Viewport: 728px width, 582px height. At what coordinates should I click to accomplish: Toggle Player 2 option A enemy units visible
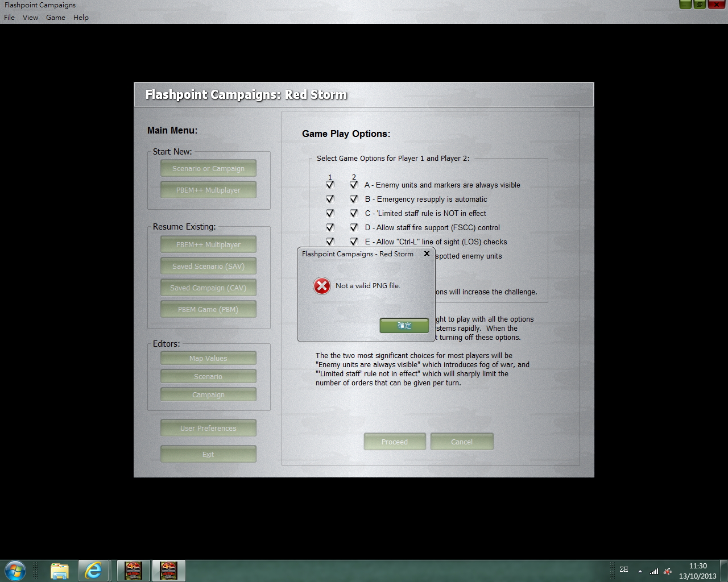tap(354, 185)
